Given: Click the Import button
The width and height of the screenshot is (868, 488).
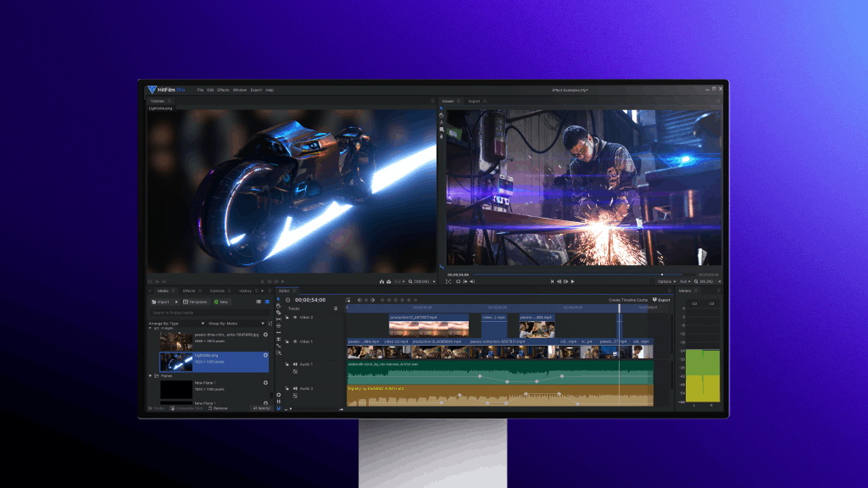Looking at the screenshot, I should point(161,302).
